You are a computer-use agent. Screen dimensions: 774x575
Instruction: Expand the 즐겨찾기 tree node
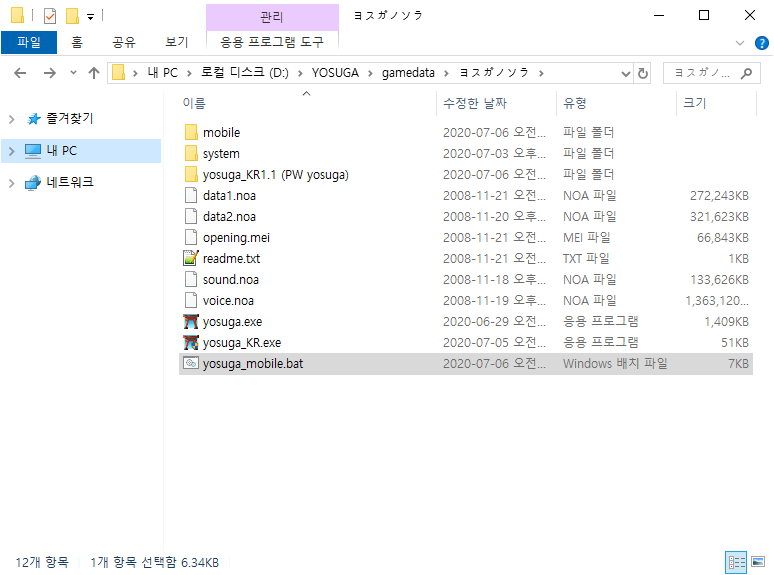click(x=12, y=119)
